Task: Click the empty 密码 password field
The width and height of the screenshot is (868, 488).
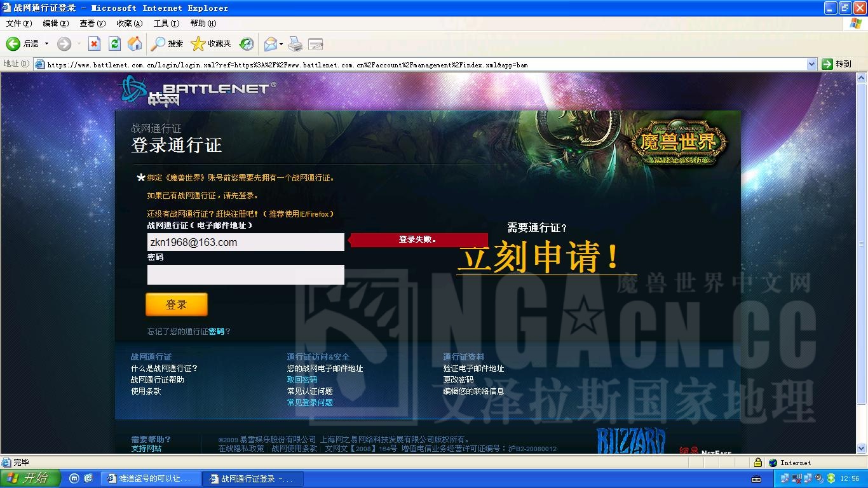Action: click(x=246, y=274)
